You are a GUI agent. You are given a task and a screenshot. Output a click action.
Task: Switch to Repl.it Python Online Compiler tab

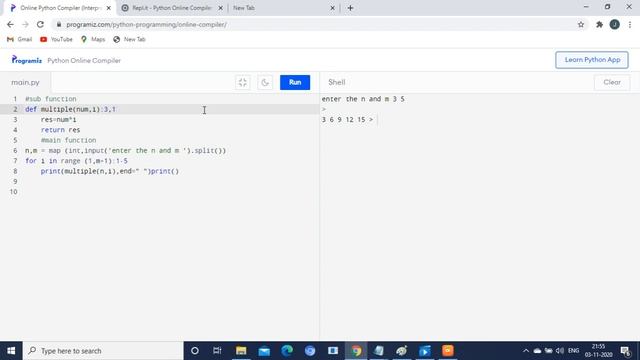click(172, 8)
